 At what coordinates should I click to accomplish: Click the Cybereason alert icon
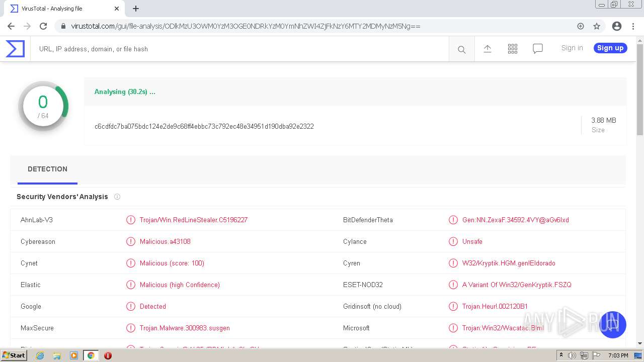click(x=131, y=241)
